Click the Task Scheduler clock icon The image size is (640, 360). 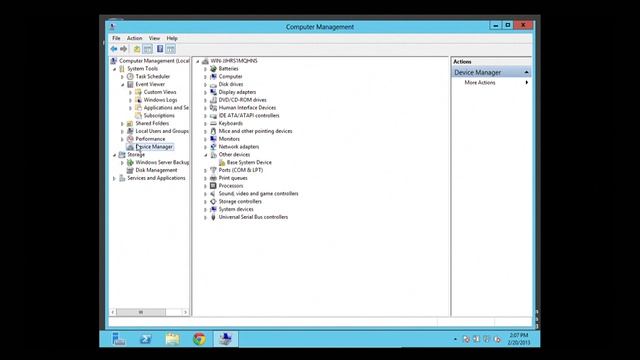click(x=130, y=76)
